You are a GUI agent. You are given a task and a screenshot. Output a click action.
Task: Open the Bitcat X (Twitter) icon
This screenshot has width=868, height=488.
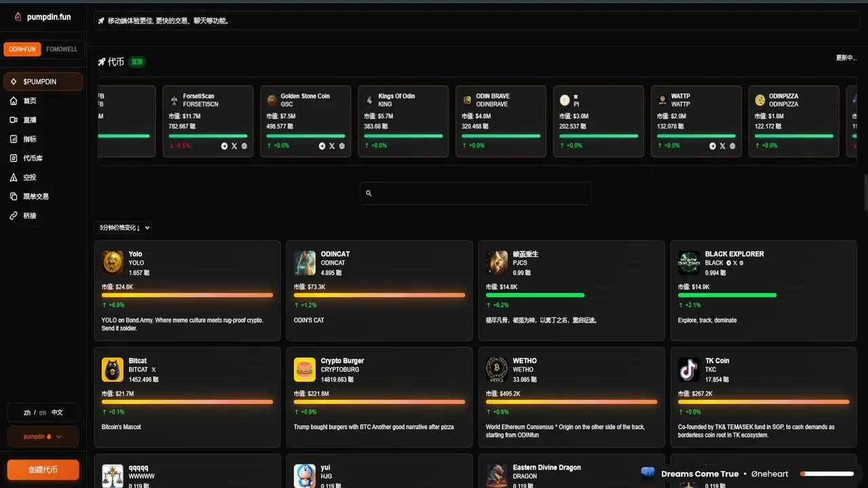coord(153,370)
